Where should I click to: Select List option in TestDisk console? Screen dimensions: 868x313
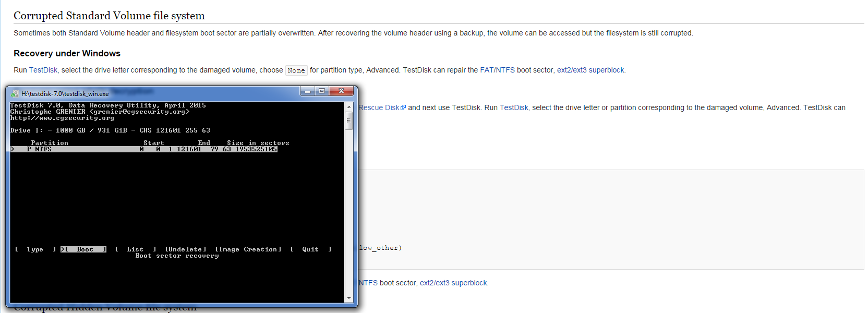135,249
